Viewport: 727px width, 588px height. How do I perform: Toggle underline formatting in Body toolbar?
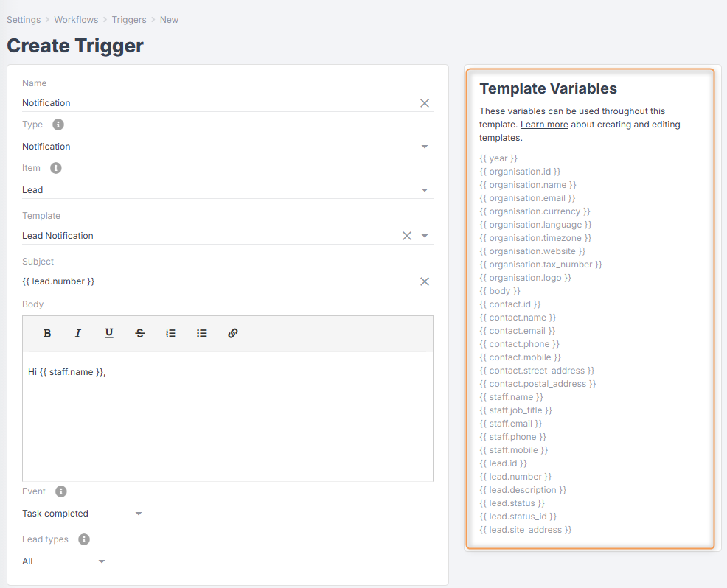[109, 333]
